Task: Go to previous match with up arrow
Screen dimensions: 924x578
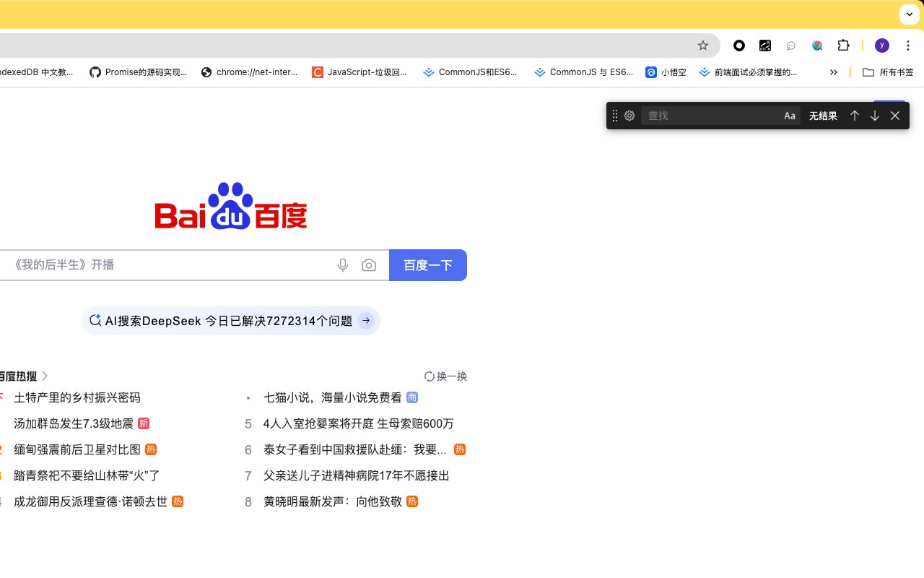Action: pos(855,116)
